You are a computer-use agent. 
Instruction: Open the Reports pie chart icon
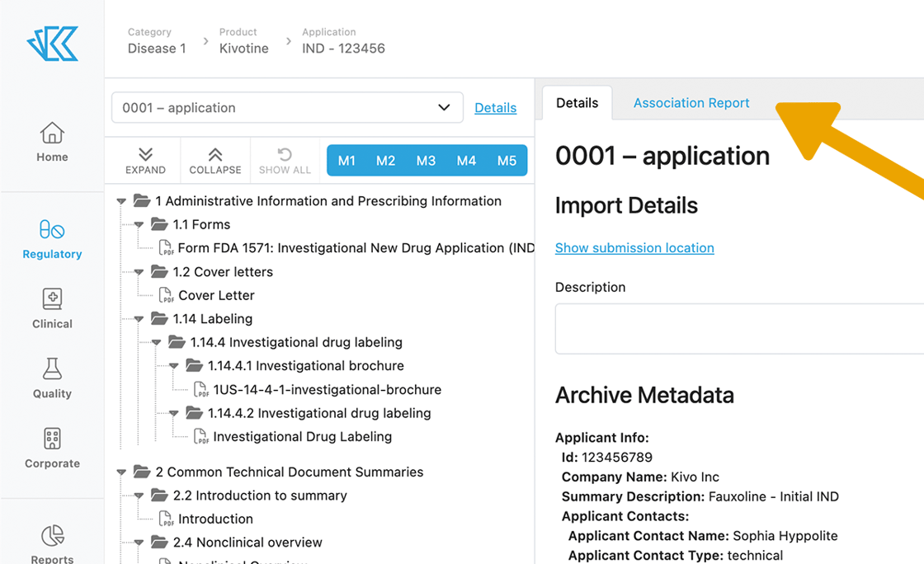[x=52, y=536]
